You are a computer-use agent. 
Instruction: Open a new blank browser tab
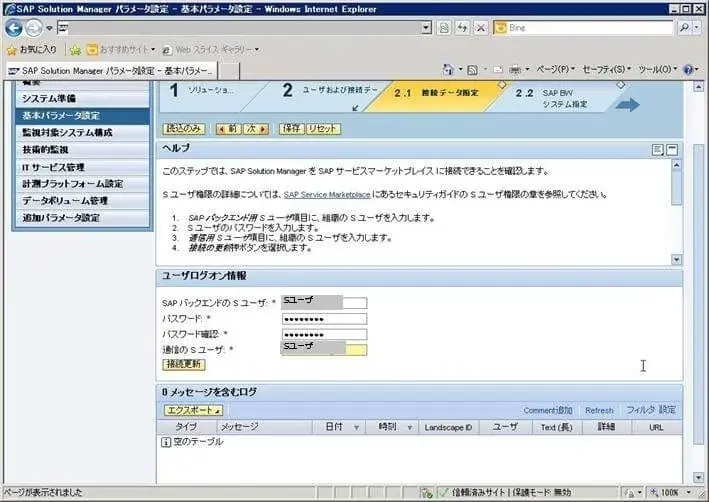[x=229, y=71]
